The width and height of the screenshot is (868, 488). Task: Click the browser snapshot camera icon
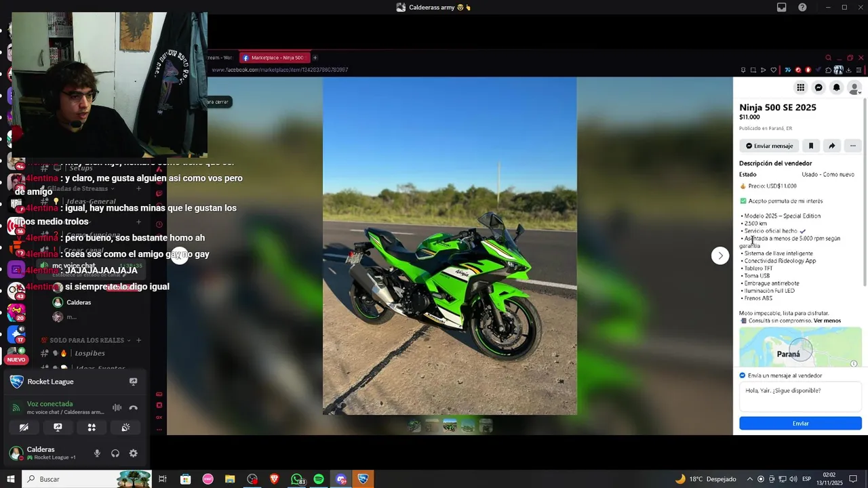tap(753, 70)
